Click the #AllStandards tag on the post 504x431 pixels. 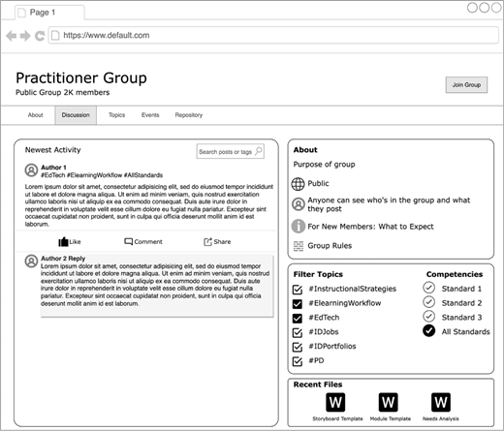click(x=143, y=175)
